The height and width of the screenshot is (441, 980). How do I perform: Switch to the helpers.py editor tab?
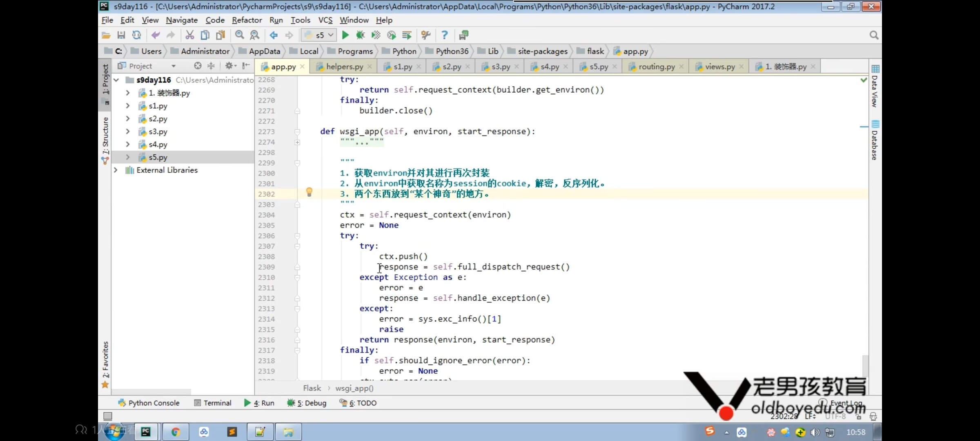[x=344, y=67]
